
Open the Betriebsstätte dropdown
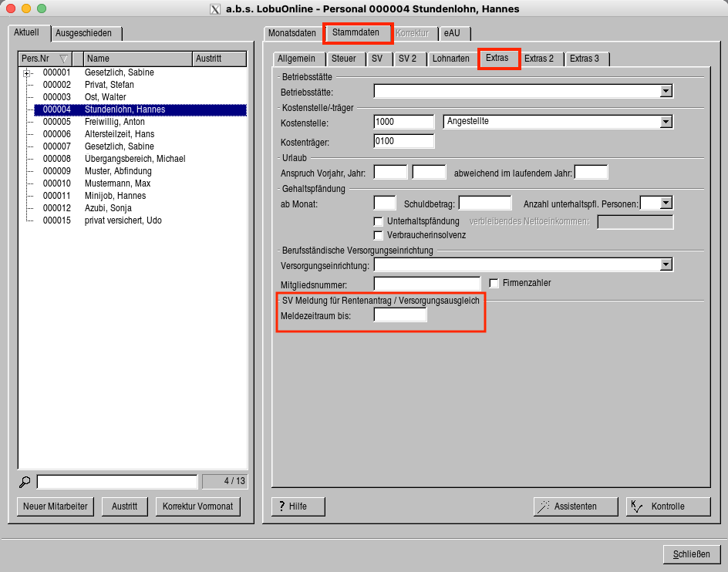pos(666,92)
